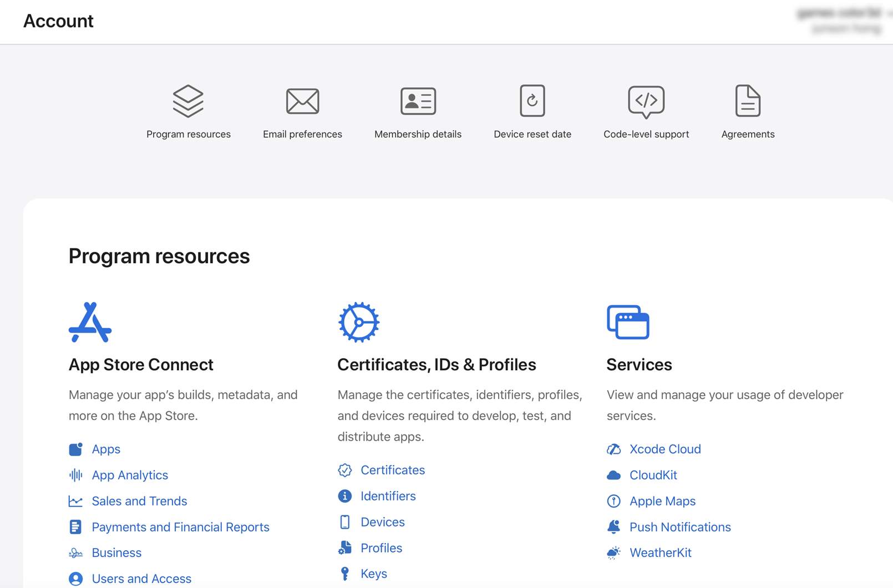
Task: Click the Payments and Financial Reports icon
Action: (x=76, y=527)
